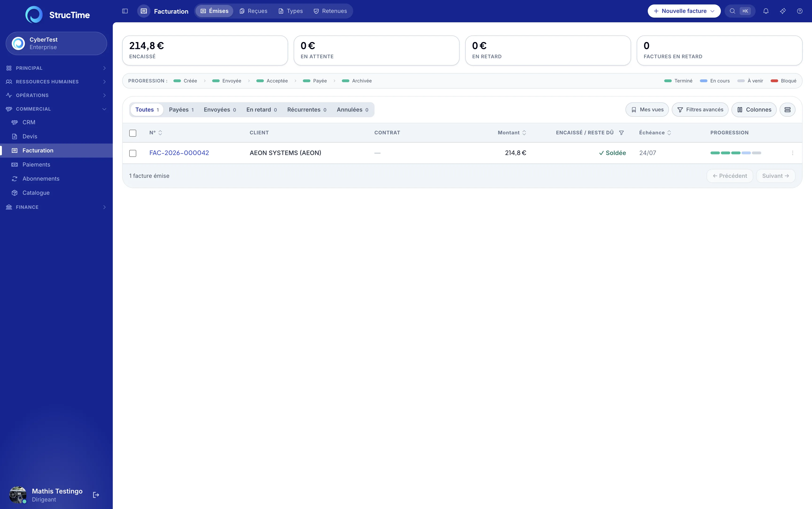Switch to the Reçues tab
812x509 pixels.
click(254, 11)
